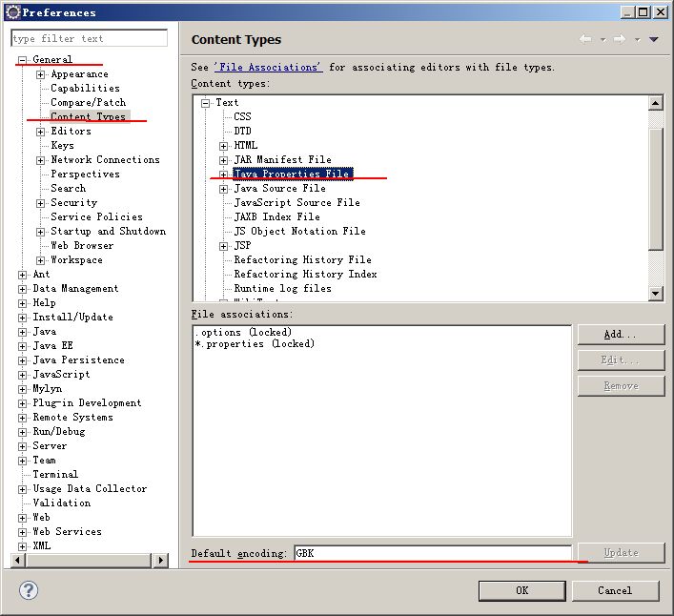This screenshot has height=616, width=674.
Task: Open the 'File Associations' link
Action: click(268, 68)
